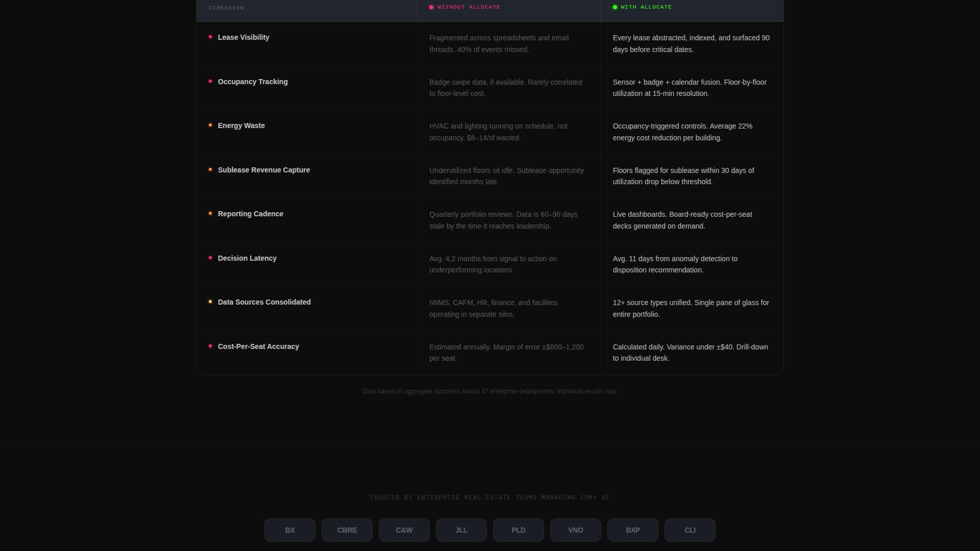Image resolution: width=980 pixels, height=551 pixels.
Task: Click the Decision Latency row label
Action: (x=247, y=258)
